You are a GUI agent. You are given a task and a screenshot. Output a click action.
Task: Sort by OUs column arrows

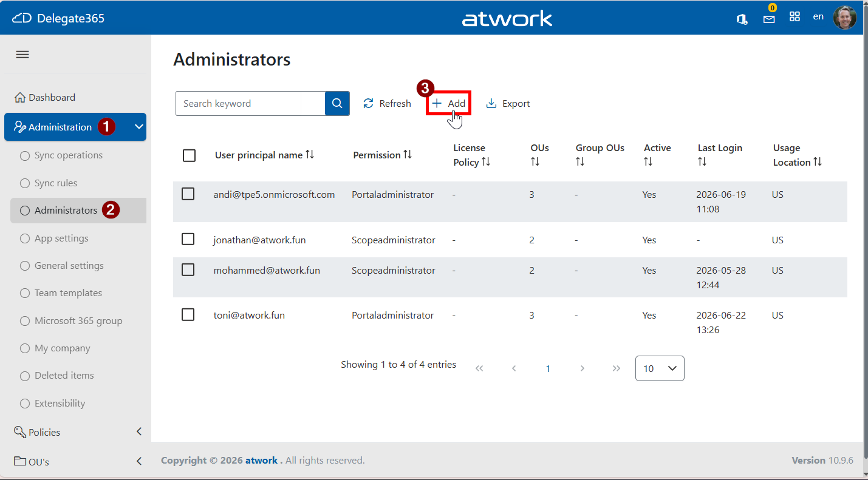(535, 162)
